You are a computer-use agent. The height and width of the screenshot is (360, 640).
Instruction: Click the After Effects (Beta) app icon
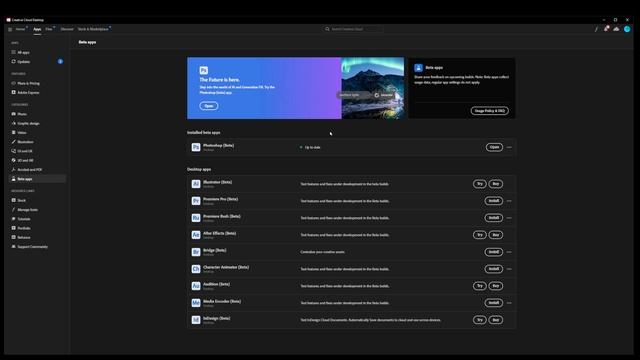(196, 235)
